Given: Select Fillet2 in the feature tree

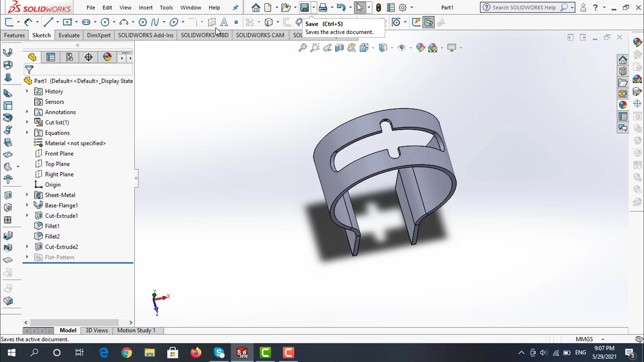Looking at the screenshot, I should click(x=52, y=236).
